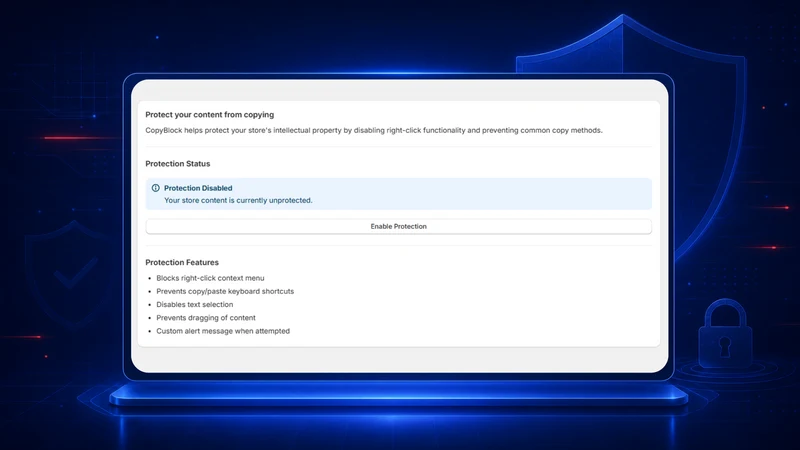Viewport: 800px width, 450px height.
Task: Select 'Custom alert message when attempted' item
Action: click(x=223, y=331)
